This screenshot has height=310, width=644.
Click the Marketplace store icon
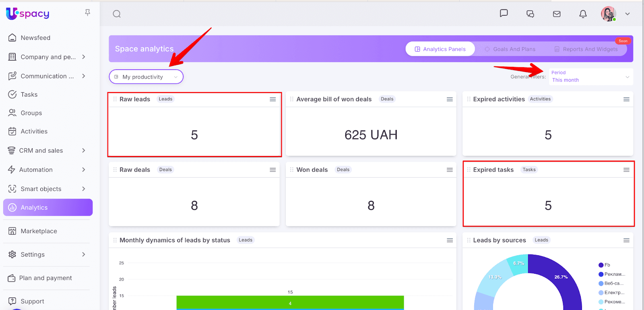click(12, 231)
